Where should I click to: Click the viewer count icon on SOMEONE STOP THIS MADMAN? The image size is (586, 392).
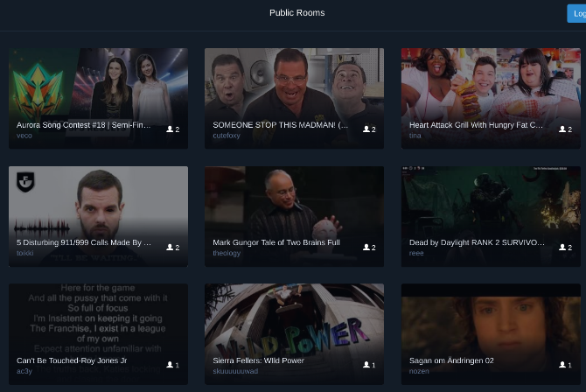(x=366, y=129)
